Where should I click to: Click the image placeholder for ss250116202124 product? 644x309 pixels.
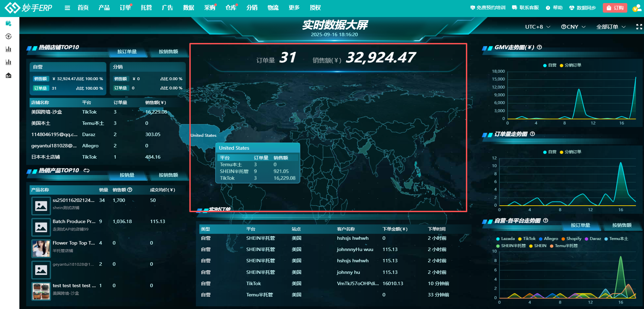point(41,206)
